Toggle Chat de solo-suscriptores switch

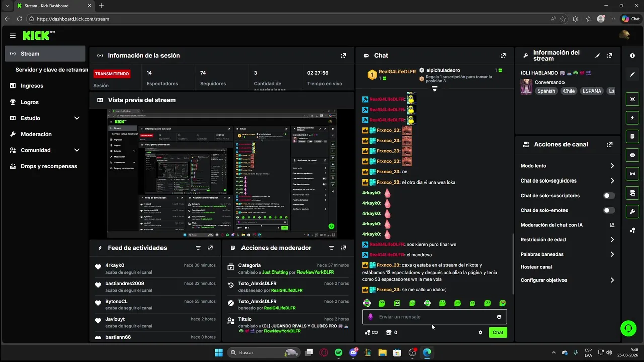click(x=609, y=196)
